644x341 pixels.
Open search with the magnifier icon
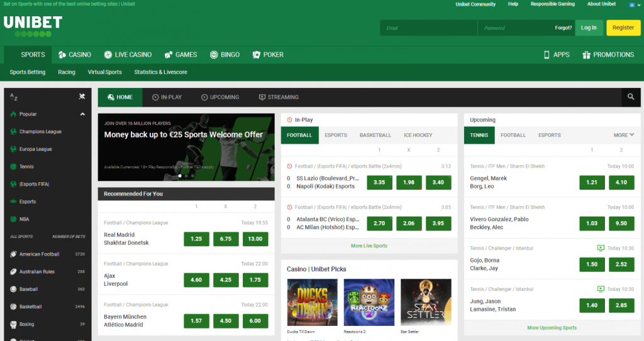tap(631, 97)
